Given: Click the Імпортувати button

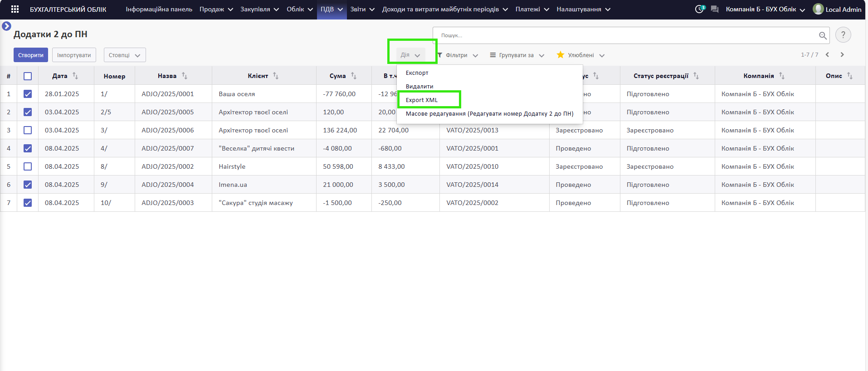Looking at the screenshot, I should 74,55.
